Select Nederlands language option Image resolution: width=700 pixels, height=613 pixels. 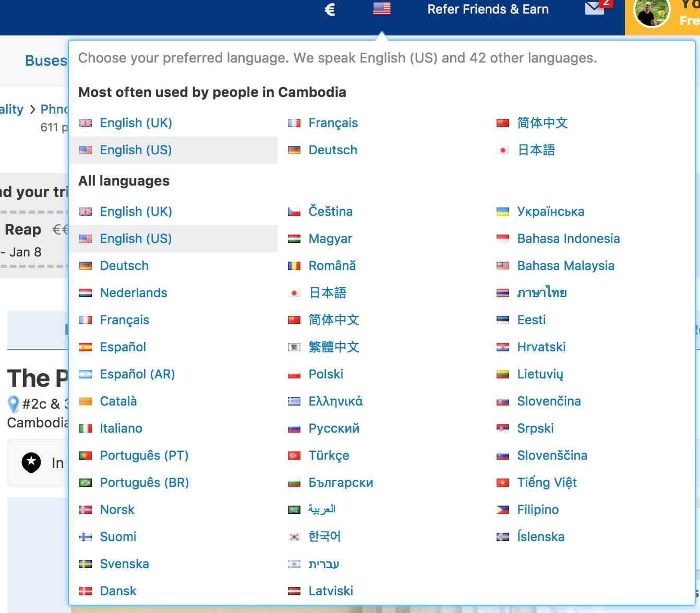pyautogui.click(x=134, y=293)
